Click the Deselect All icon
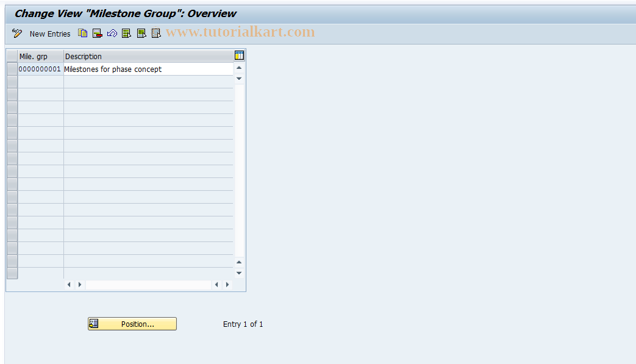The height and width of the screenshot is (364, 636). (156, 34)
